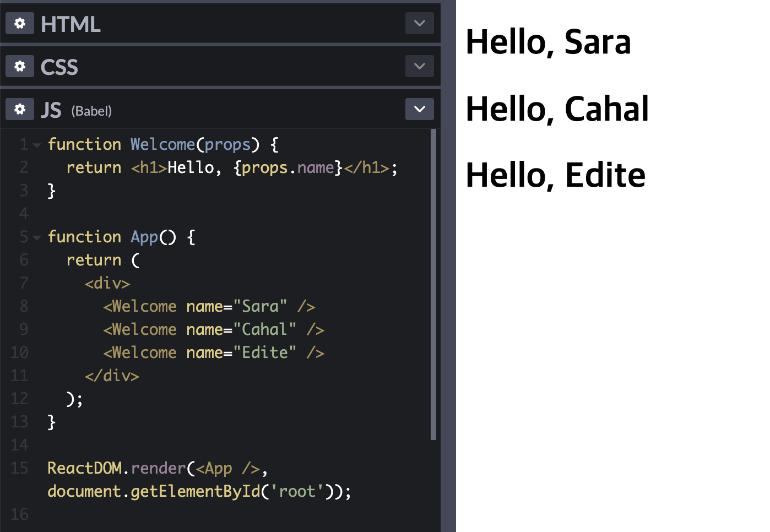Screen dimensions: 770x532
Task: Click the Welcome name="Cahal" line
Action: point(214,329)
